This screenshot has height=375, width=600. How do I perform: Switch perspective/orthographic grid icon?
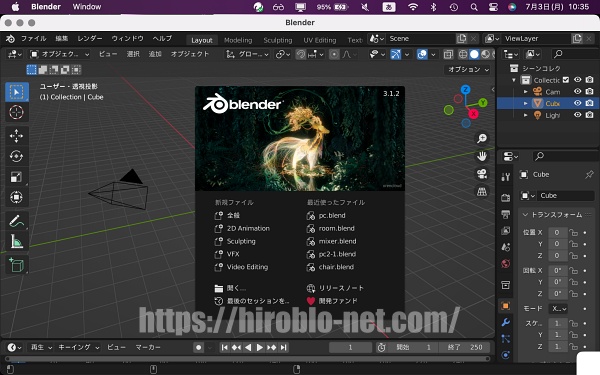point(482,192)
